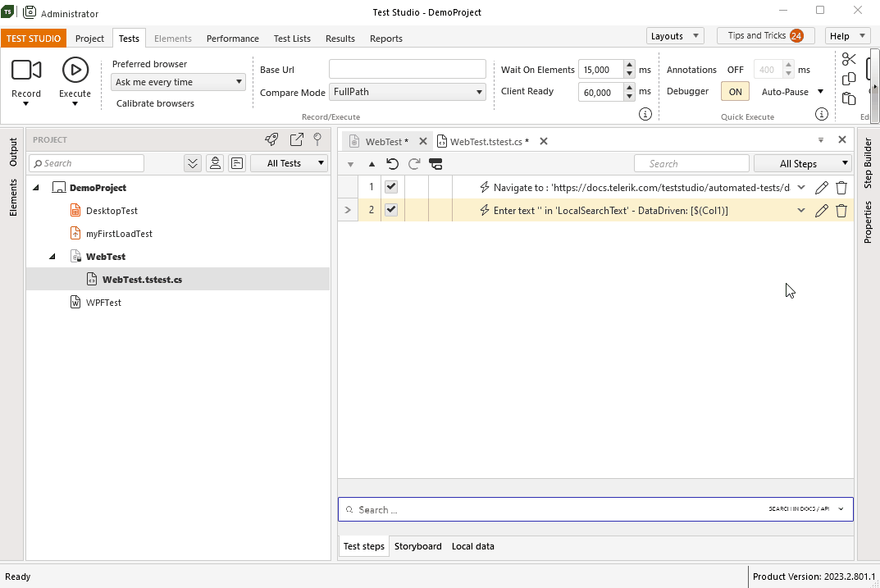The image size is (880, 588).
Task: Increase Wait On Elements value
Action: click(629, 65)
